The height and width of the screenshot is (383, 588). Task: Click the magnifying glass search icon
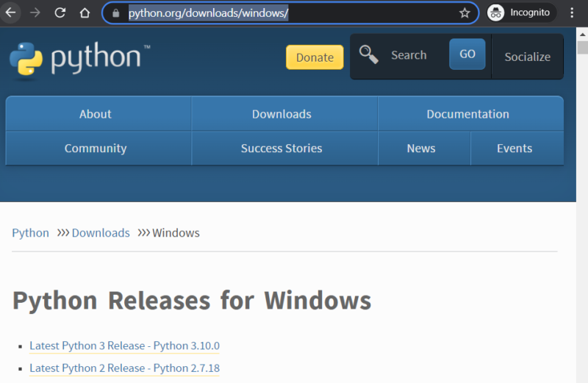pos(369,54)
